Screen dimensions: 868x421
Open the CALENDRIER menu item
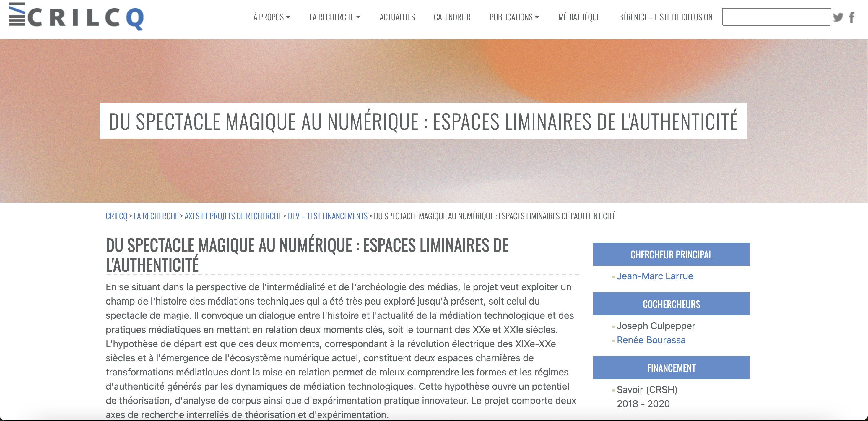click(x=452, y=17)
